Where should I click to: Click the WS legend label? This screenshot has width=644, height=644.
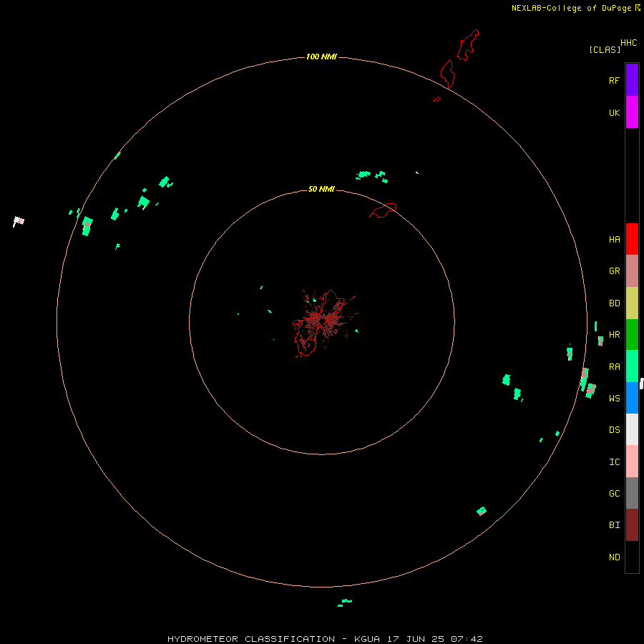tap(614, 398)
